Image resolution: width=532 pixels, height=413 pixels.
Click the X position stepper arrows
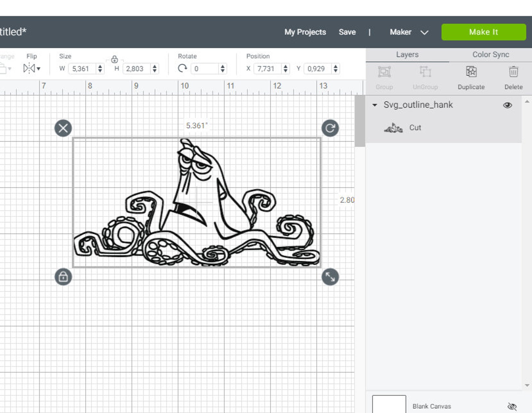coord(285,69)
